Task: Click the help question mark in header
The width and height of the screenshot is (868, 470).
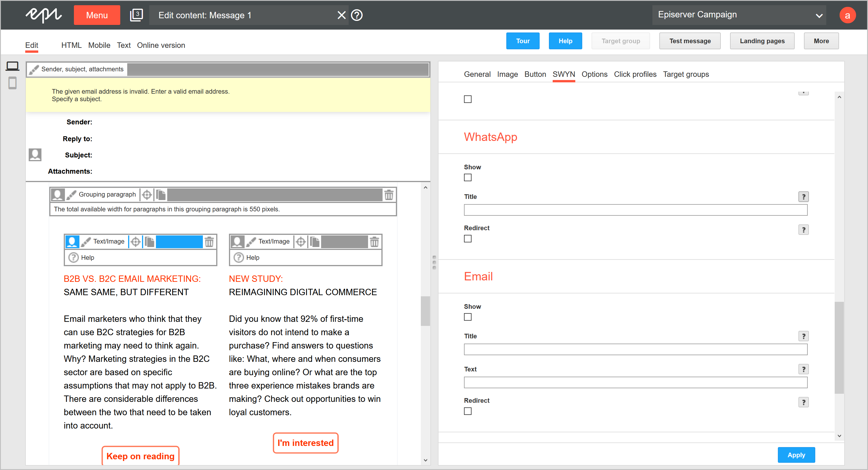Action: 356,15
